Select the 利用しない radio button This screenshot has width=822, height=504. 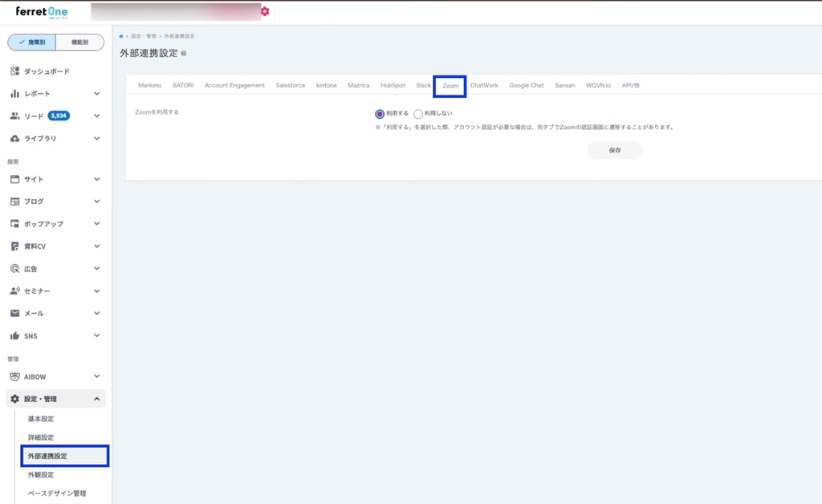click(x=418, y=114)
